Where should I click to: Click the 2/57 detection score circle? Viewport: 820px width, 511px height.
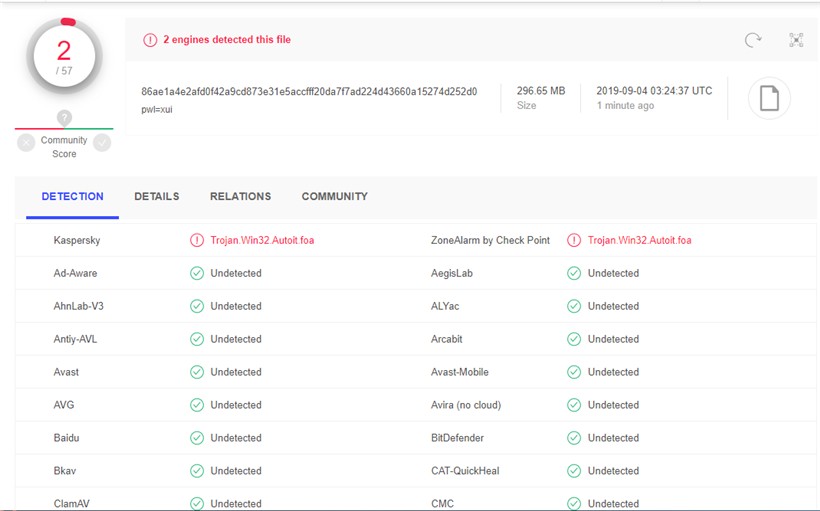pos(64,58)
